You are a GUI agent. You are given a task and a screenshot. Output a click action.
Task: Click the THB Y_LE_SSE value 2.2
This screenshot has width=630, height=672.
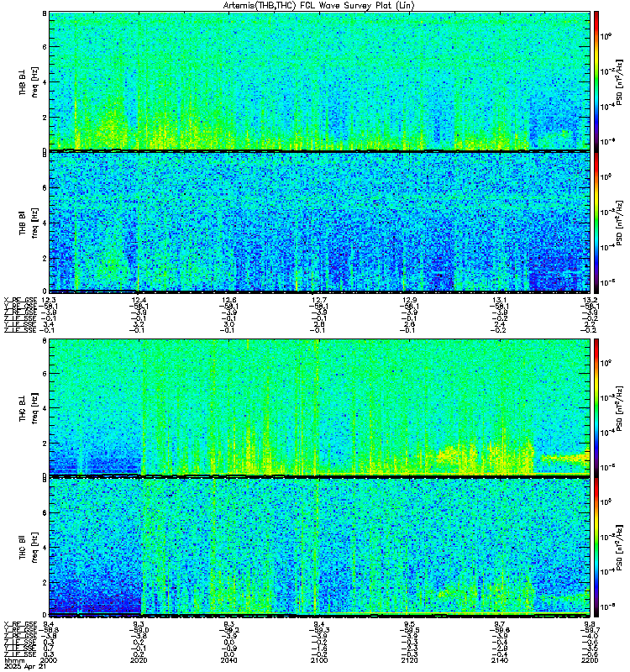tap(591, 324)
